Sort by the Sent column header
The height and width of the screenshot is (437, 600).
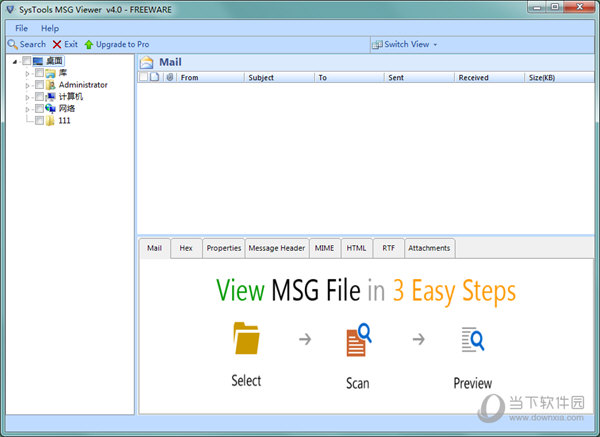(419, 77)
